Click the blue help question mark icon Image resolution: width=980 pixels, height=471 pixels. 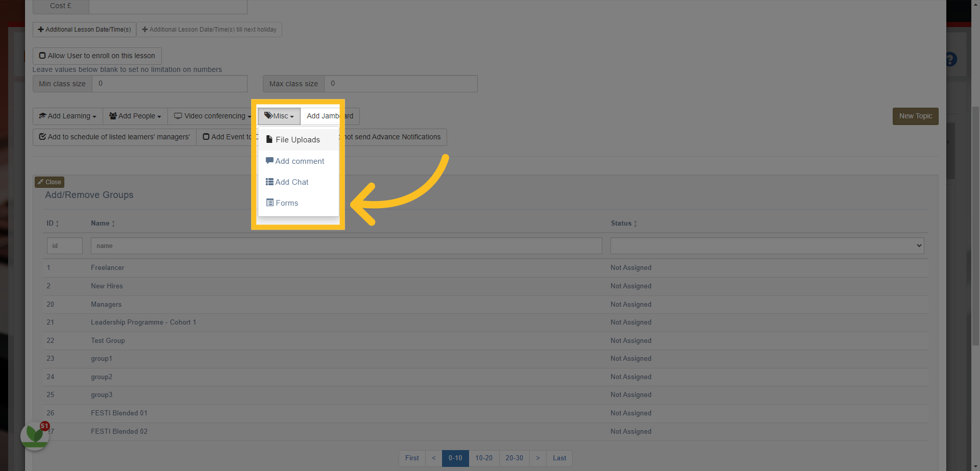(x=951, y=60)
